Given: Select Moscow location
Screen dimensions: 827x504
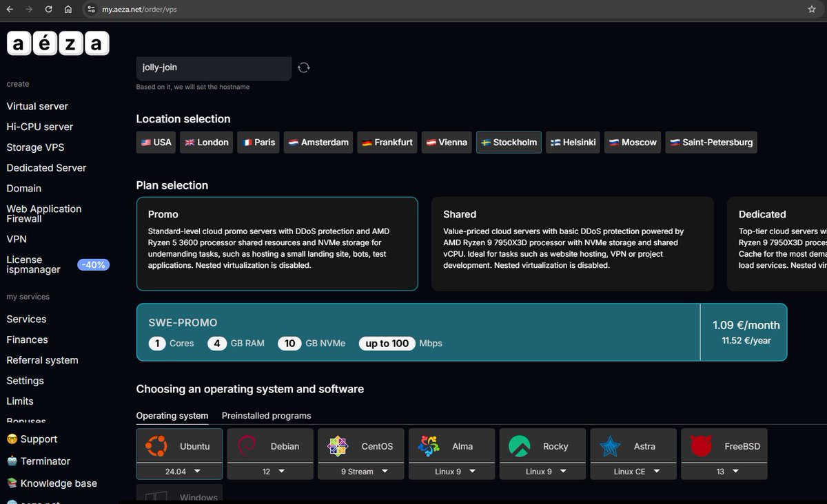Looking at the screenshot, I should point(633,143).
